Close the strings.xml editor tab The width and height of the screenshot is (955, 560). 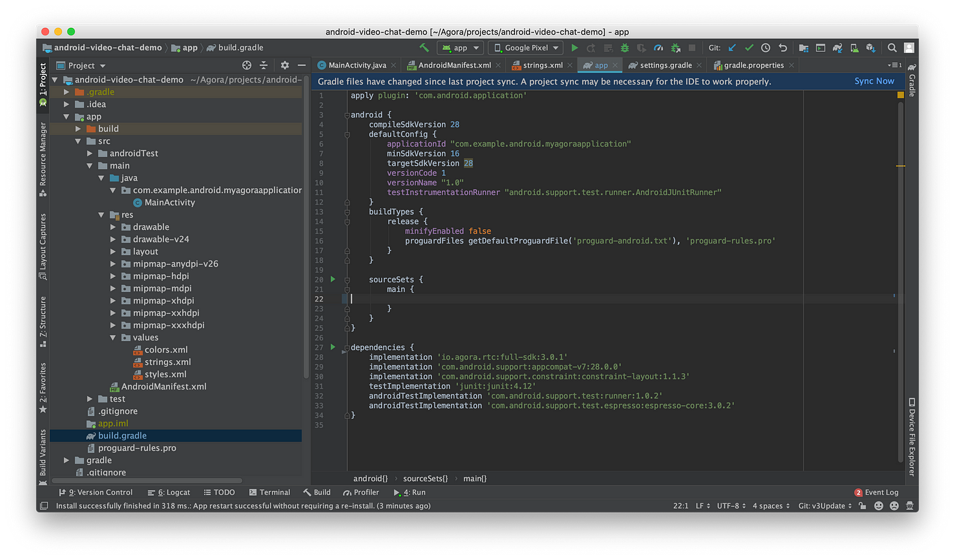pyautogui.click(x=570, y=65)
